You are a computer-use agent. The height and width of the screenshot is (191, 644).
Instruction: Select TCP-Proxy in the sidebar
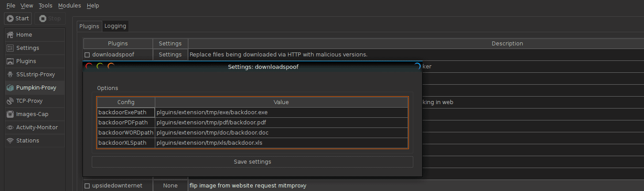(x=29, y=101)
